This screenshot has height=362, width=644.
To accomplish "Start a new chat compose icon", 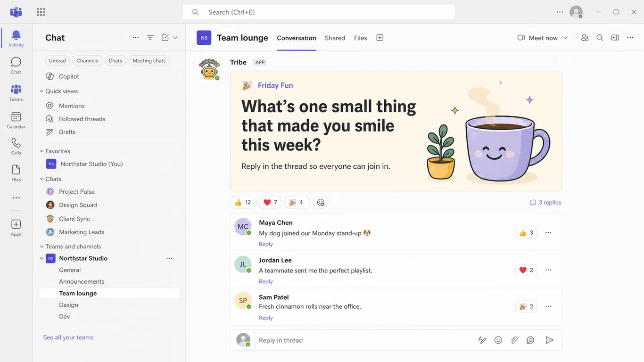I will tap(165, 38).
